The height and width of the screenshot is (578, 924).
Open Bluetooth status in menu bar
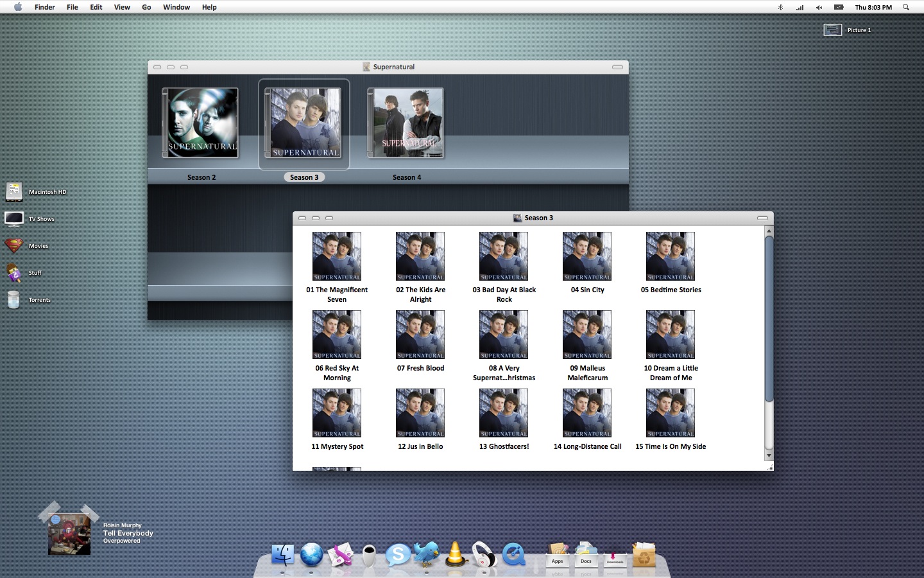tap(780, 7)
